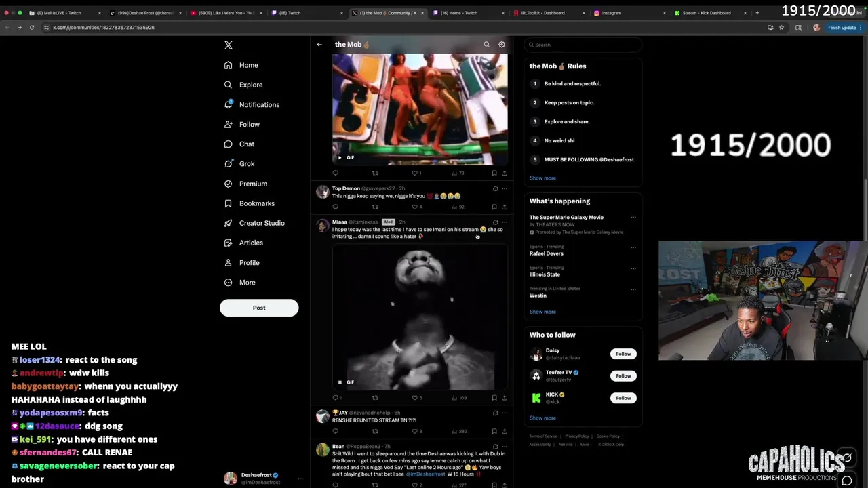Reply to Top Demon's post
The width and height of the screenshot is (868, 488).
click(335, 207)
